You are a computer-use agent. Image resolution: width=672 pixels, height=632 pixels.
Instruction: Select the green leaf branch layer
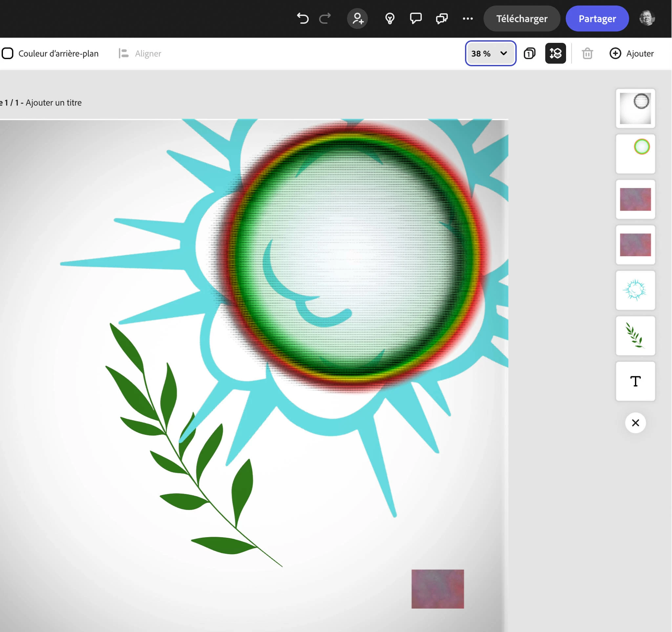pyautogui.click(x=635, y=336)
